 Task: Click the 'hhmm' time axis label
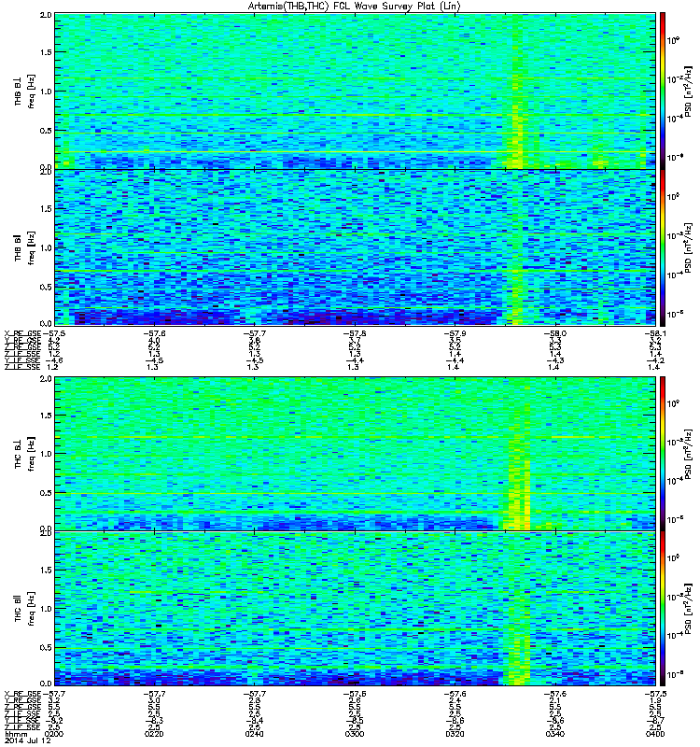(x=15, y=734)
